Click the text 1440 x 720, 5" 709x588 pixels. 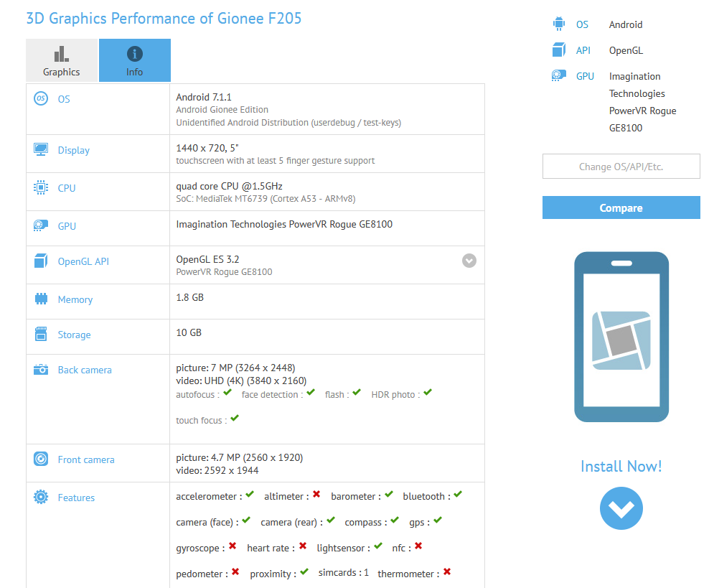[x=207, y=148]
